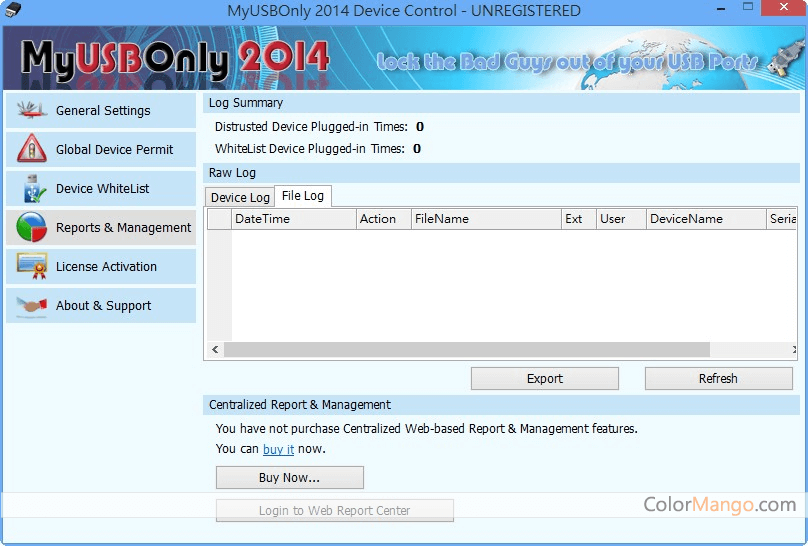Click the Reports & Management pie chart icon
The width and height of the screenshot is (808, 546).
tap(31, 228)
